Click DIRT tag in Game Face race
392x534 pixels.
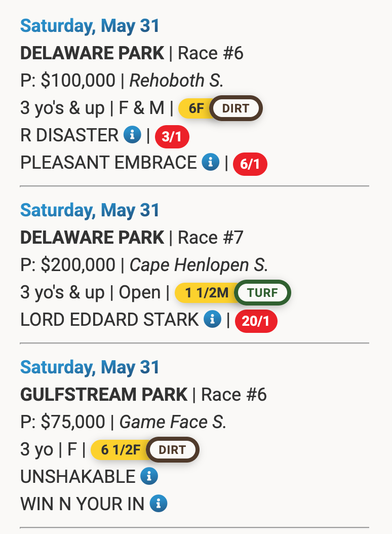pyautogui.click(x=172, y=449)
